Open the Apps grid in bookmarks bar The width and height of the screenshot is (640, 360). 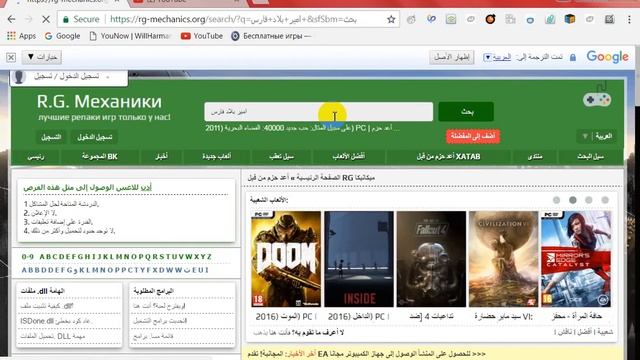[x=22, y=36]
